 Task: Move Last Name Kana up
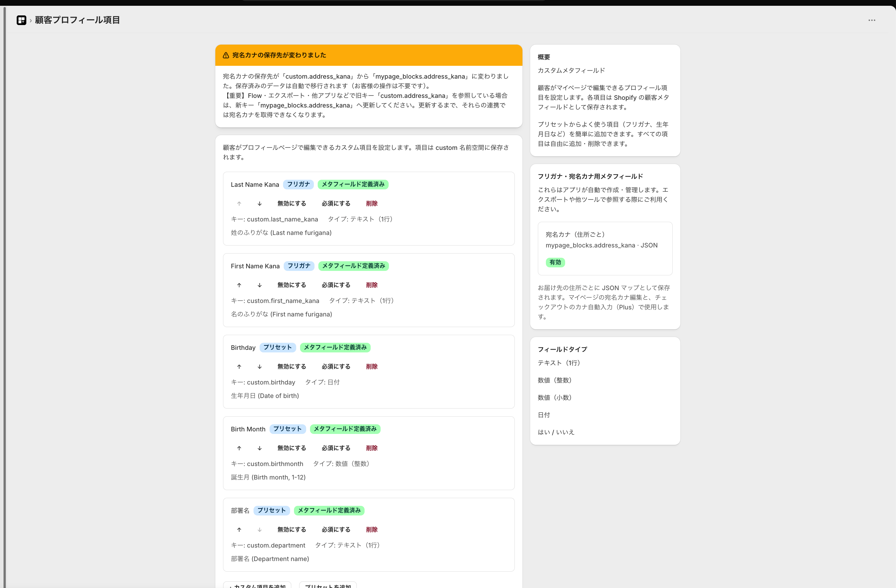pos(239,204)
